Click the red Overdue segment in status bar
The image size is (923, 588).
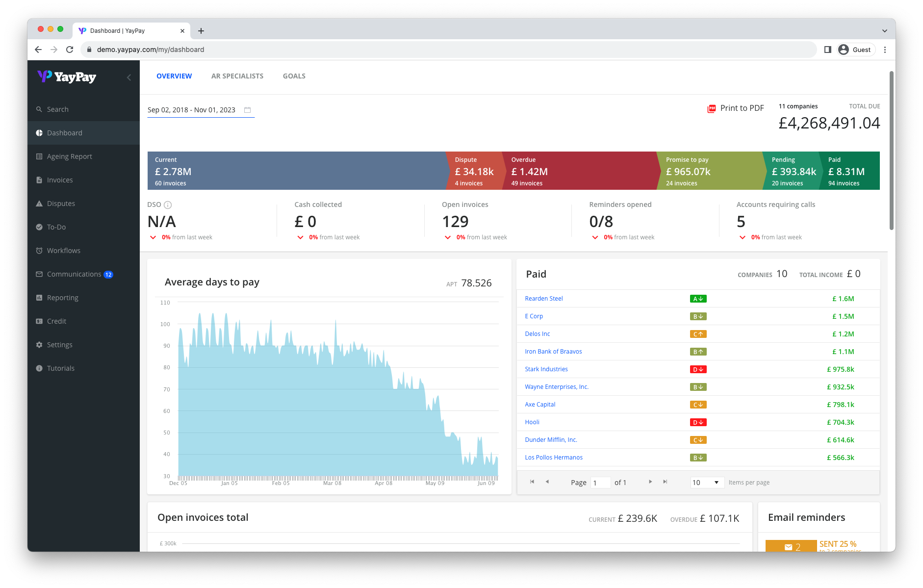[579, 171]
